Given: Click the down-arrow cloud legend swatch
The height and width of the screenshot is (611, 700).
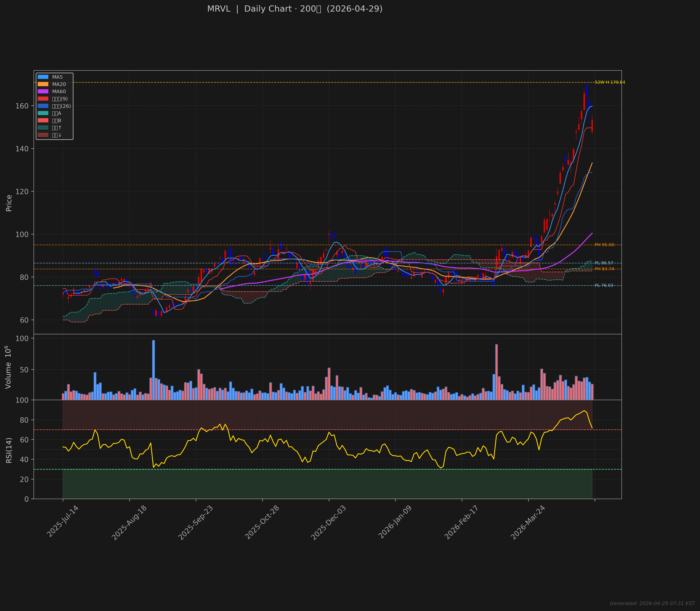Looking at the screenshot, I should 43,135.
